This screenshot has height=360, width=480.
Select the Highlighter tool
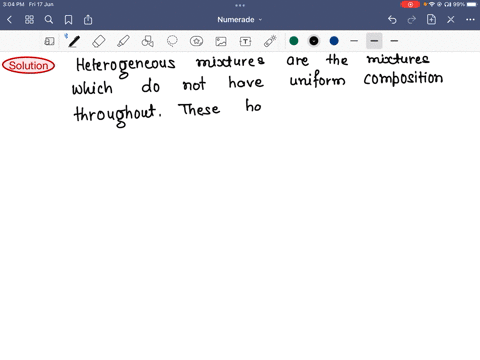point(123,41)
